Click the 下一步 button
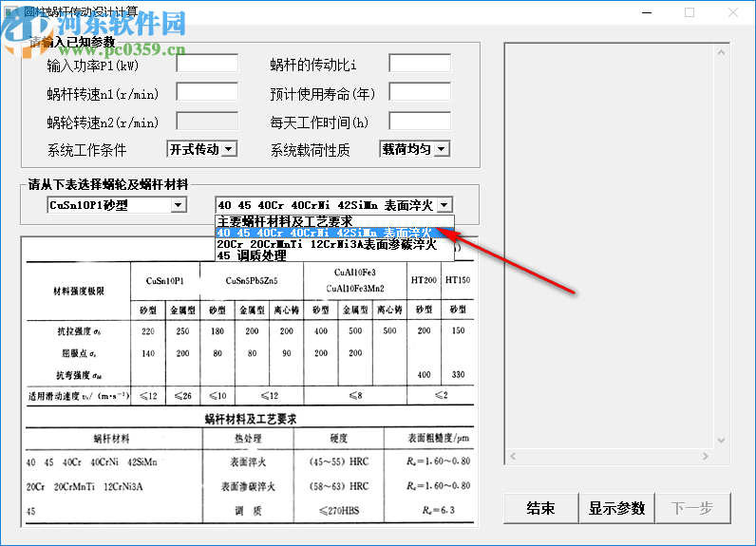The height and width of the screenshot is (546, 756). click(692, 508)
